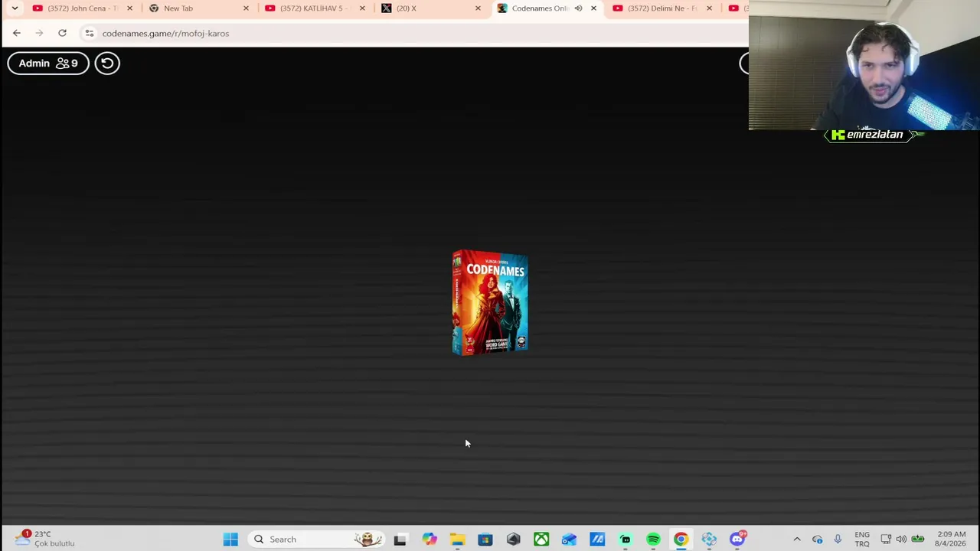The height and width of the screenshot is (551, 980).
Task: Open the green-faced black app in taskbar
Action: point(626,540)
